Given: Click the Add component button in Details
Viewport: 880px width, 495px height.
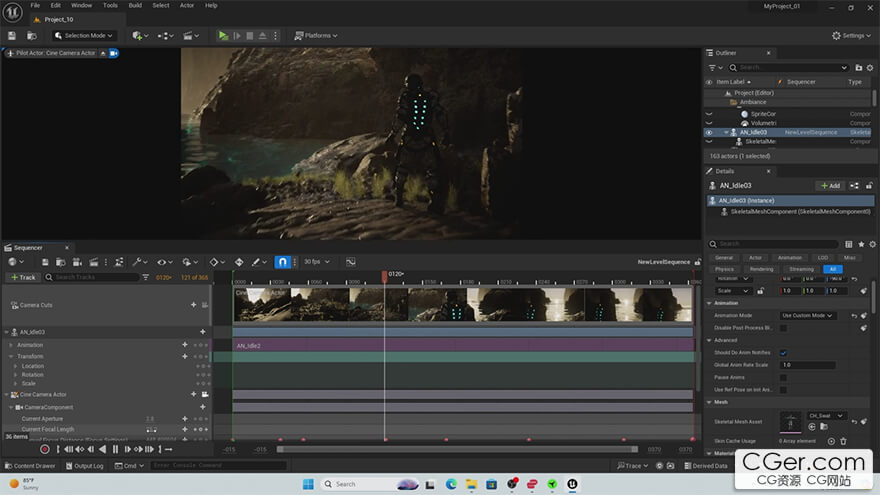Looking at the screenshot, I should pos(830,186).
